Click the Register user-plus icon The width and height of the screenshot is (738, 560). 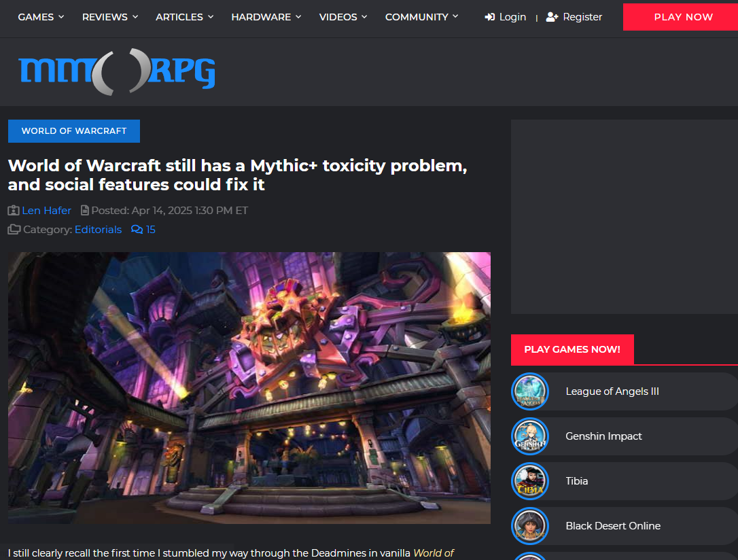pos(552,17)
